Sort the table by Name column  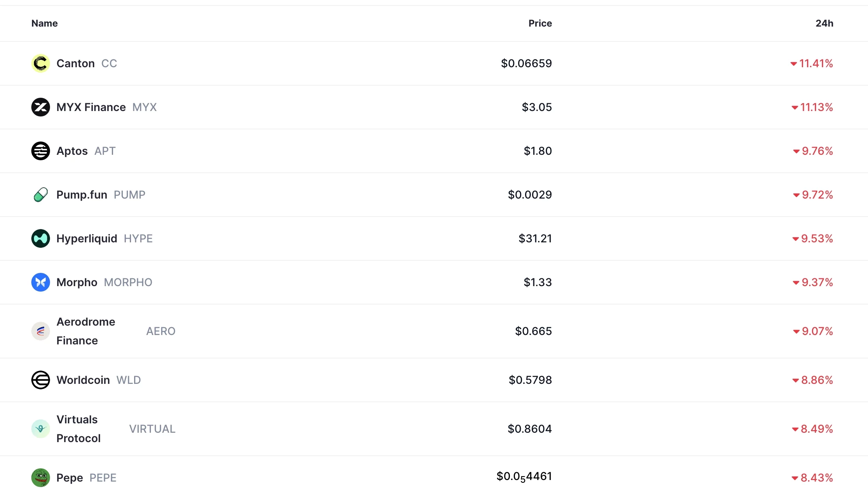click(44, 23)
